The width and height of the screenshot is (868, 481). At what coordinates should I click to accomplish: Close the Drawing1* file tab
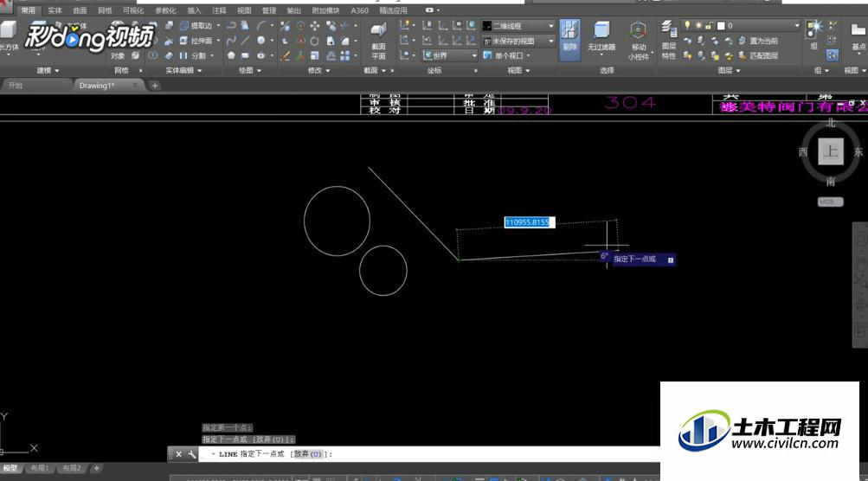pos(135,86)
